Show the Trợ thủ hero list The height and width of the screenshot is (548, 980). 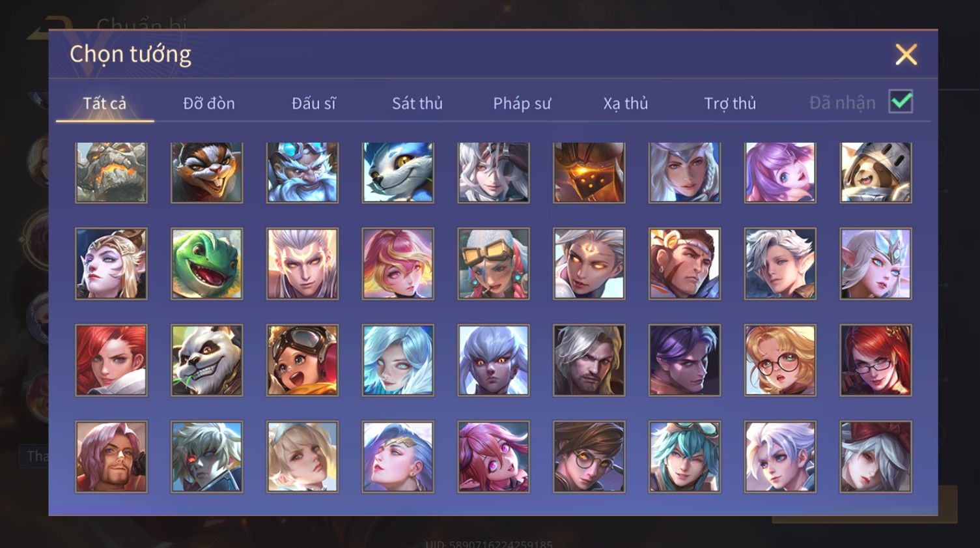730,103
